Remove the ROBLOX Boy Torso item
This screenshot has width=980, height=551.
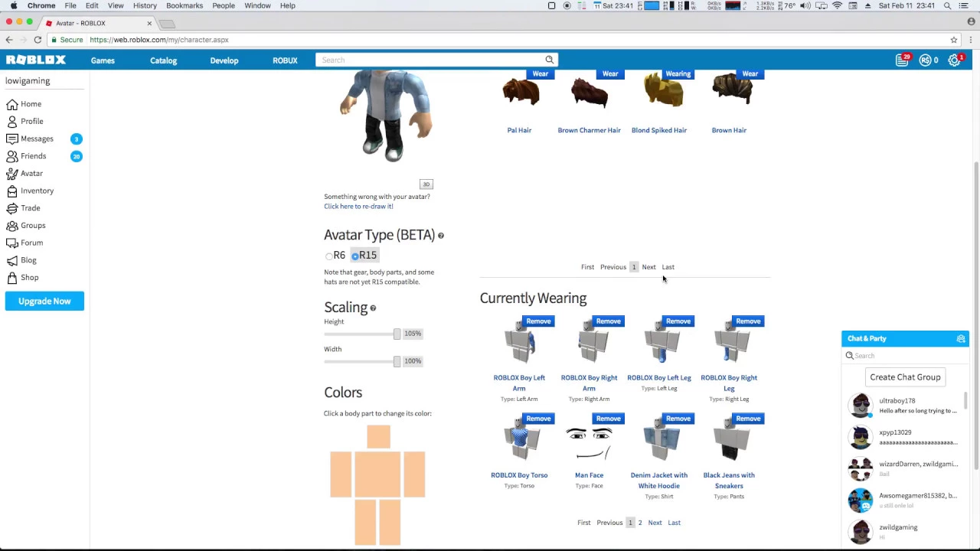[x=538, y=419]
